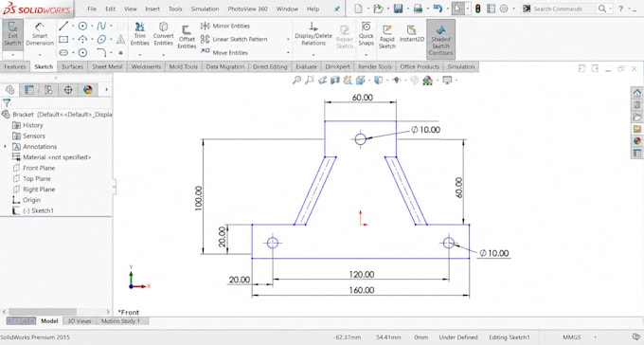Select the Sketch1 item
Viewport: 644px width, 345px height.
[33, 210]
